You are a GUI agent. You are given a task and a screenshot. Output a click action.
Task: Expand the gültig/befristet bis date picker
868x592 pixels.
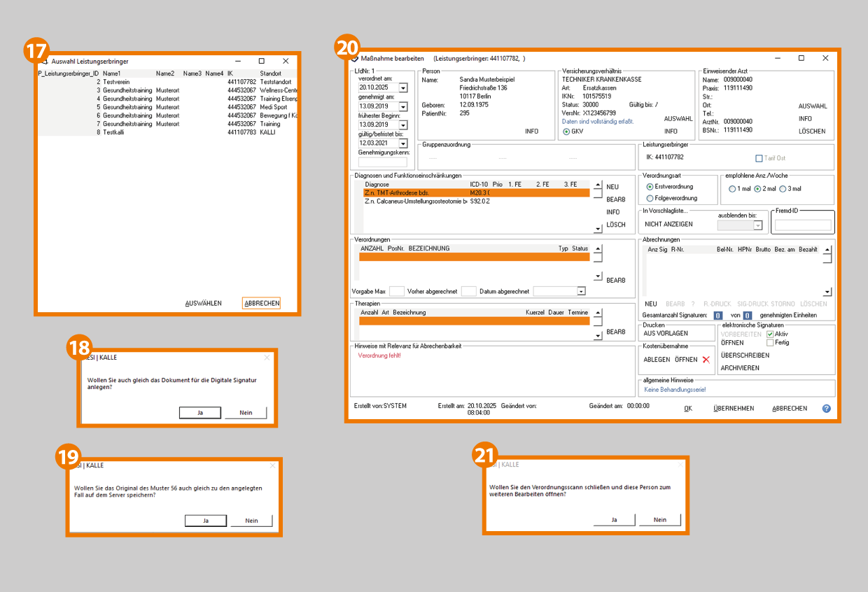[403, 143]
